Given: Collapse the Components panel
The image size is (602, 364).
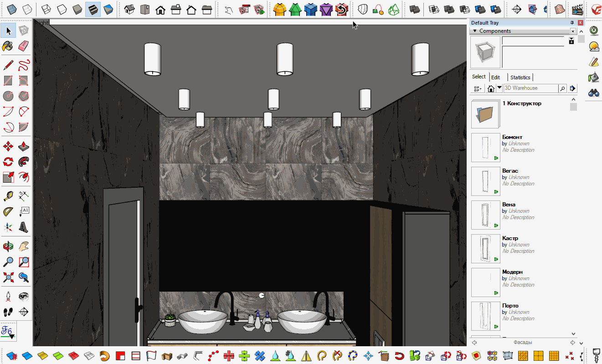Looking at the screenshot, I should pos(475,31).
